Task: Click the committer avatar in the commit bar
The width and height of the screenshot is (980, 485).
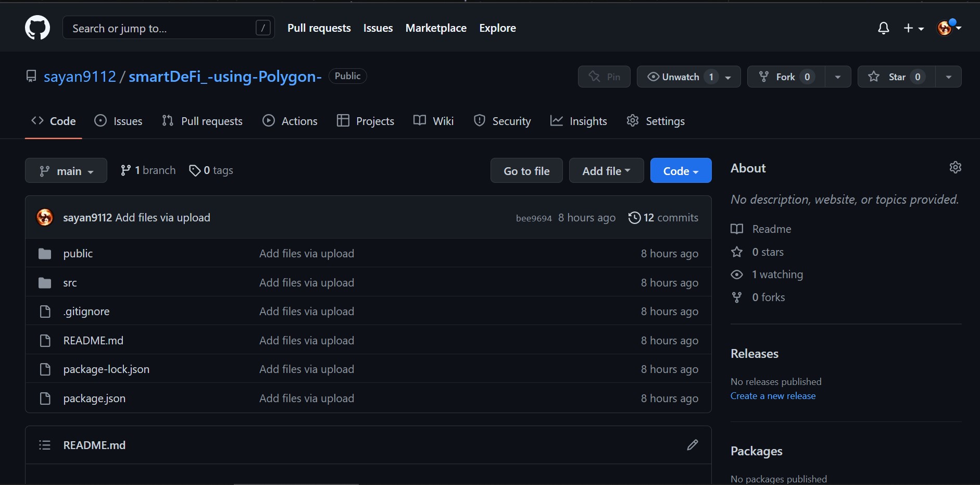Action: point(45,217)
